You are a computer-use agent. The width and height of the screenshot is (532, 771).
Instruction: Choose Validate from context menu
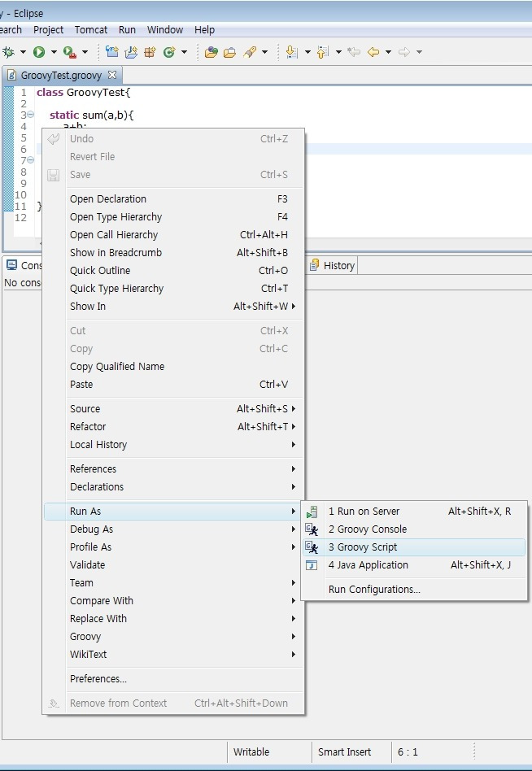point(173,564)
